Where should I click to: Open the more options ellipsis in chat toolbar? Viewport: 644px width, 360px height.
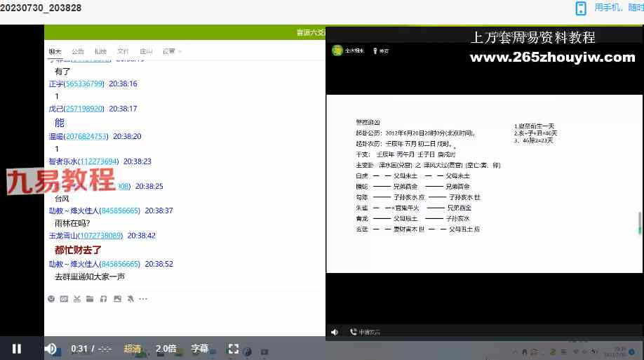click(x=143, y=299)
